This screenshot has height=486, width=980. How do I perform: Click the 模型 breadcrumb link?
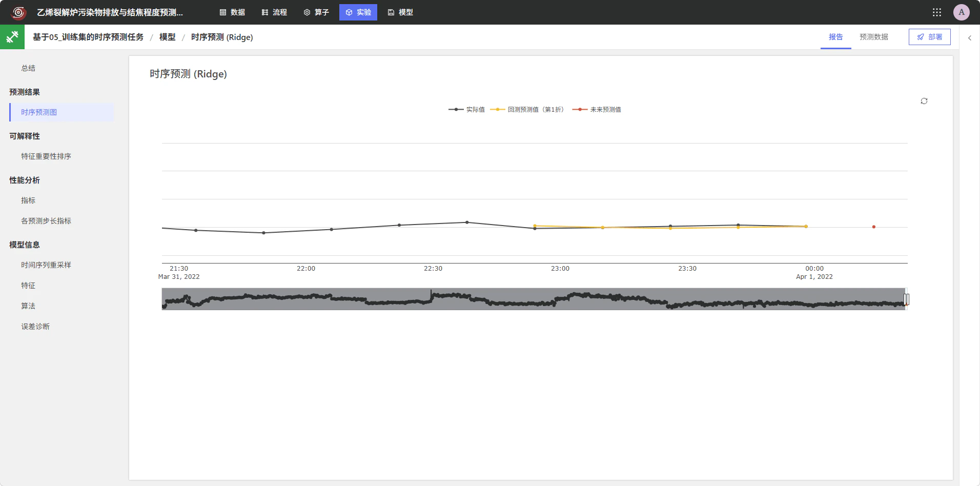(168, 37)
